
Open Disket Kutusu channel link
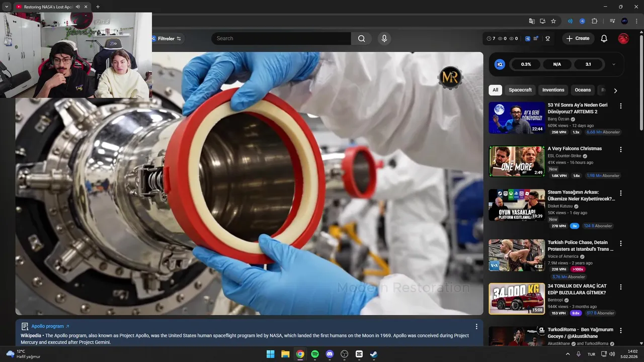click(x=560, y=206)
